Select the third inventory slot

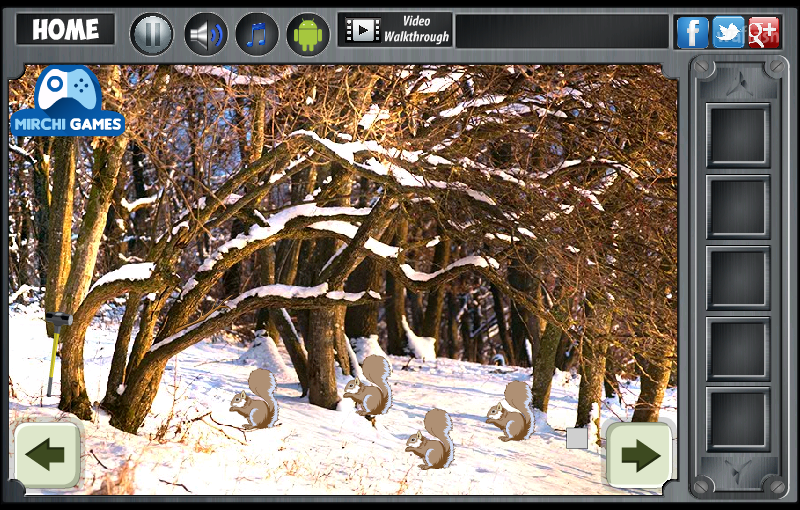[738, 278]
